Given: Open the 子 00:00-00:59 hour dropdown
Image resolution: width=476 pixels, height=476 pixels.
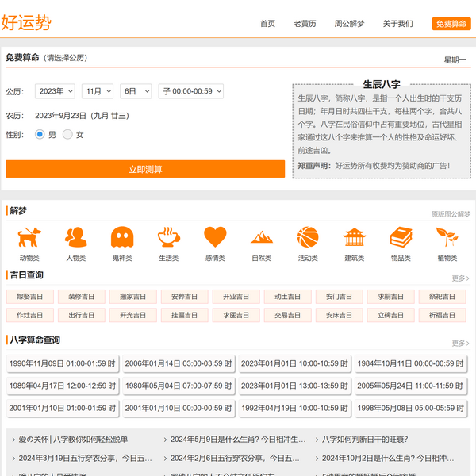Looking at the screenshot, I should [191, 91].
